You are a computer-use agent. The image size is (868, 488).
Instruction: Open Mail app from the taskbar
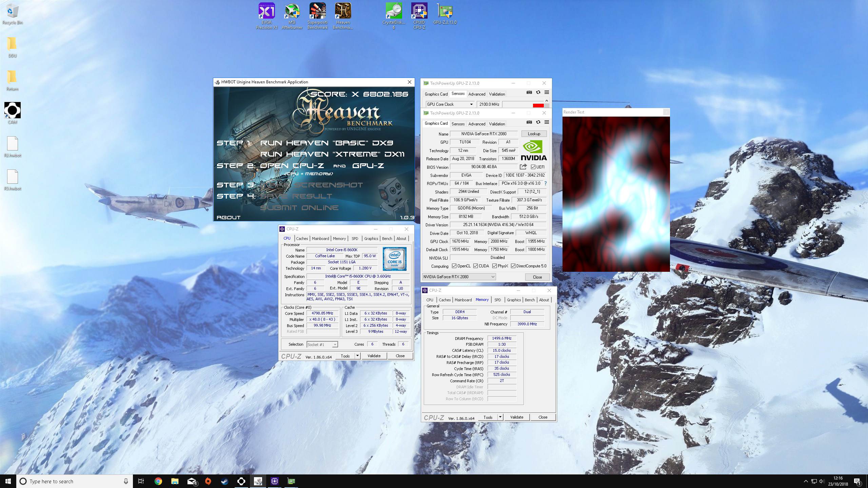[x=192, y=481]
